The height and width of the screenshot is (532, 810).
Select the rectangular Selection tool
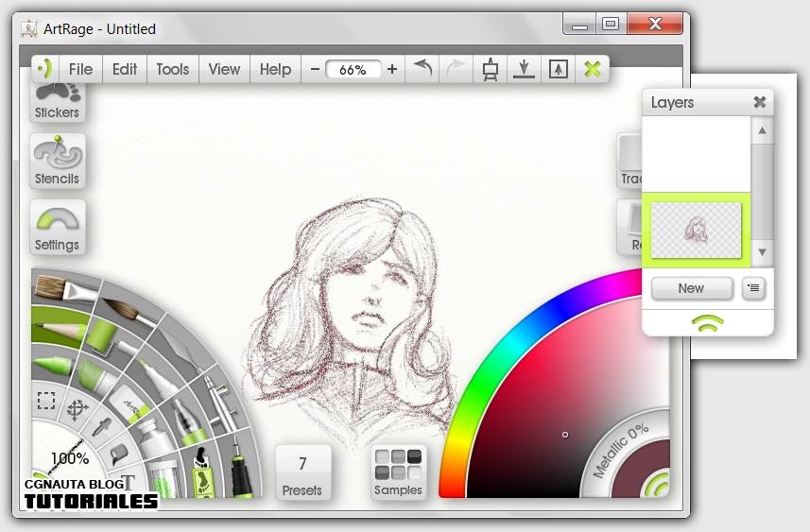point(44,400)
